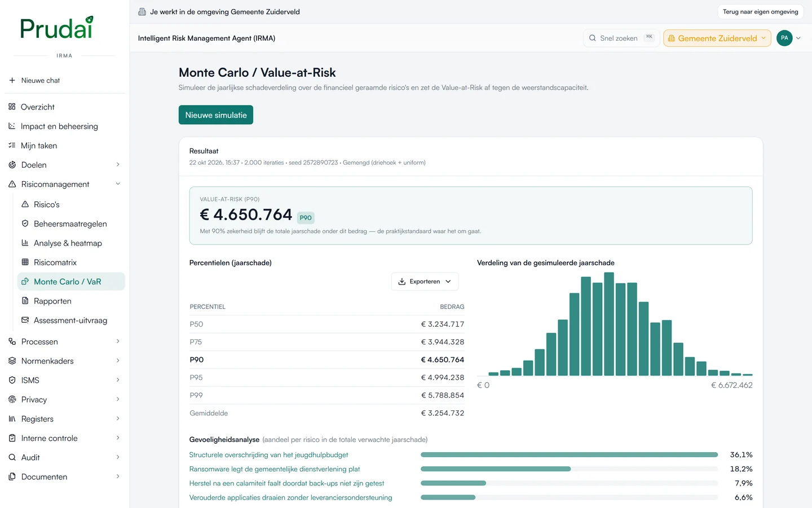Click the Analyse & heatmap bar-chart icon
Image resolution: width=812 pixels, height=508 pixels.
click(25, 243)
